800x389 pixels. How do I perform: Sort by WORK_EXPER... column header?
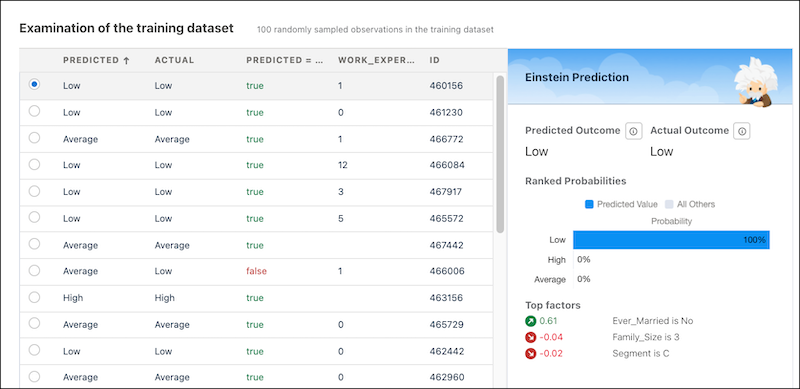coord(377,60)
